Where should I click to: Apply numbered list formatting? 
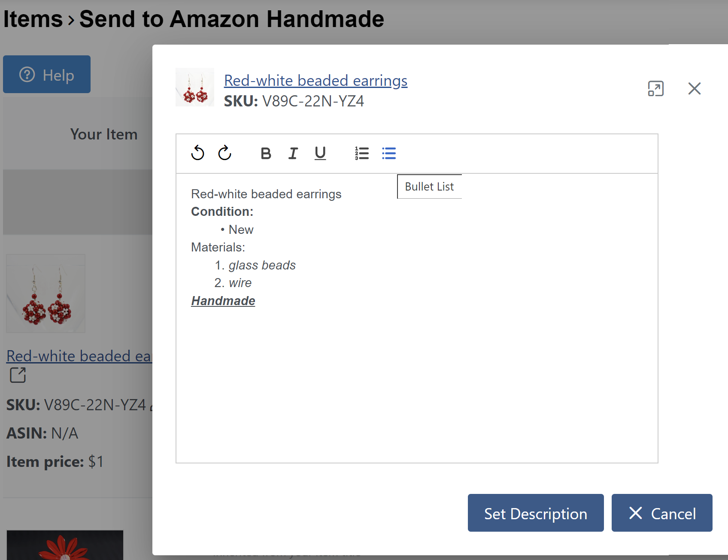pos(362,153)
